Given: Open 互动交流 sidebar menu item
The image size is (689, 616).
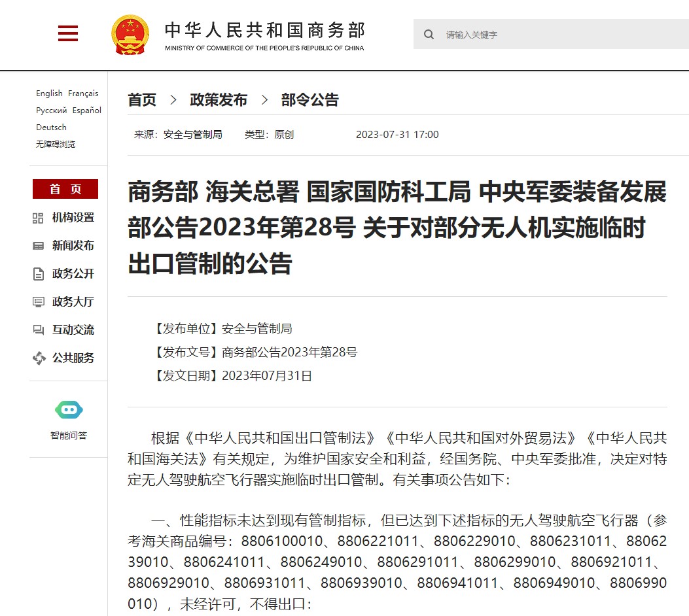Looking at the screenshot, I should point(73,330).
